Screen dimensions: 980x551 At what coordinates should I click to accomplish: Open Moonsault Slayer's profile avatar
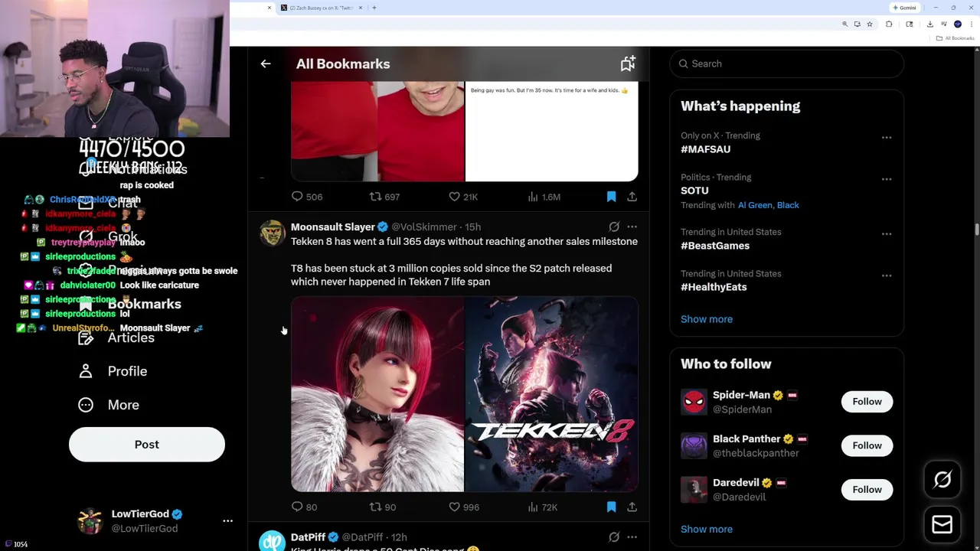(272, 233)
